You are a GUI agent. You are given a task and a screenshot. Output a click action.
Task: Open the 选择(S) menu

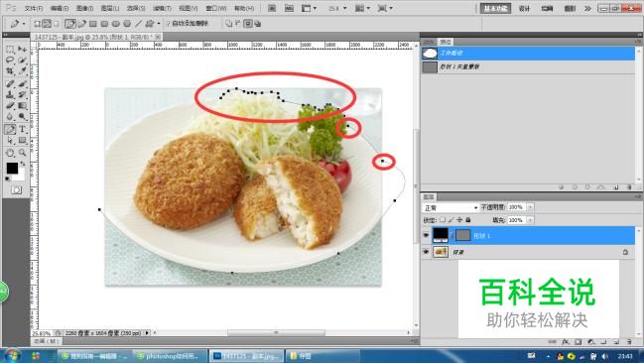[x=136, y=8]
